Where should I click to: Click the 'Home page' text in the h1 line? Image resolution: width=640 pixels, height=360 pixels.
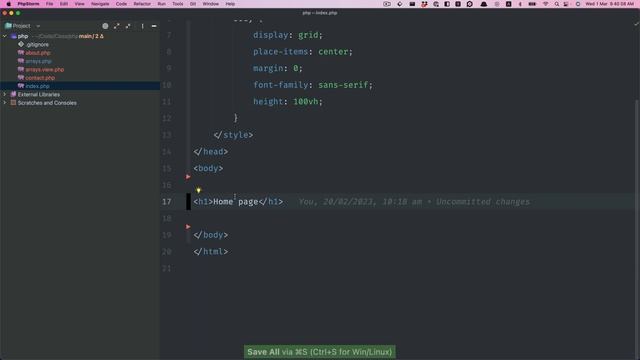pos(236,202)
